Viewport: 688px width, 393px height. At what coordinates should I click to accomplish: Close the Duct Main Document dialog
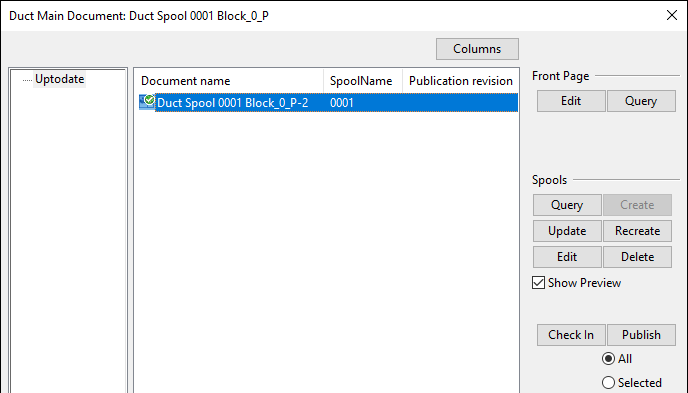671,15
